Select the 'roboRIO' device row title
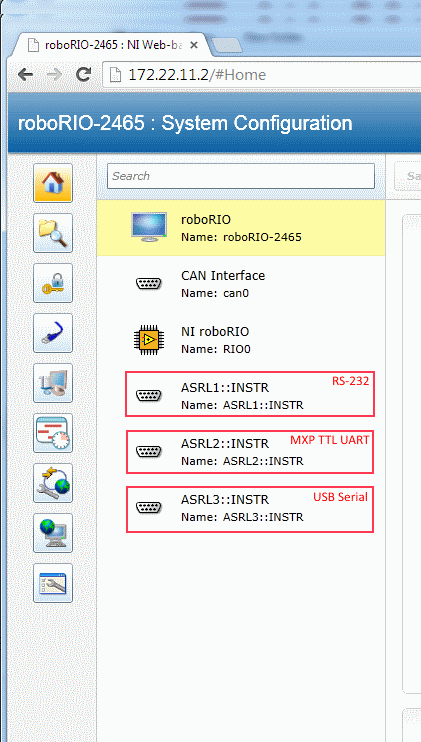This screenshot has width=421, height=742. 206,219
